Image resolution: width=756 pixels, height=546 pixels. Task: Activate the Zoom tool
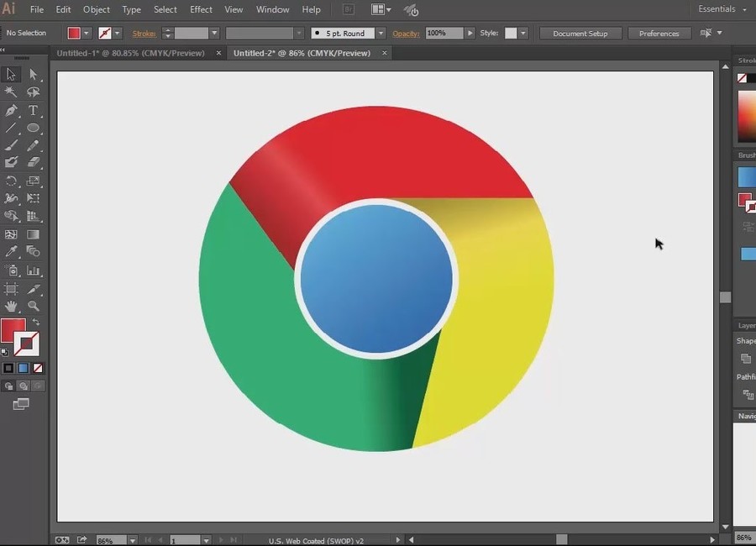click(x=33, y=306)
